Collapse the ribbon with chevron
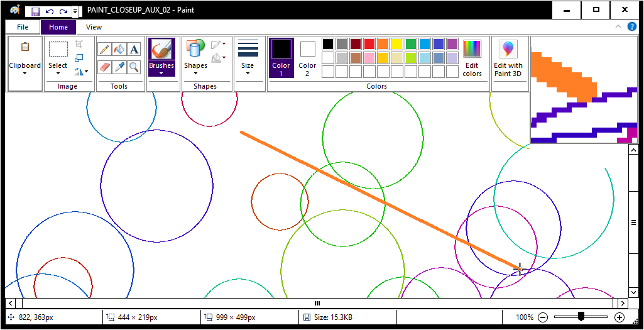This screenshot has height=330, width=644. click(618, 26)
